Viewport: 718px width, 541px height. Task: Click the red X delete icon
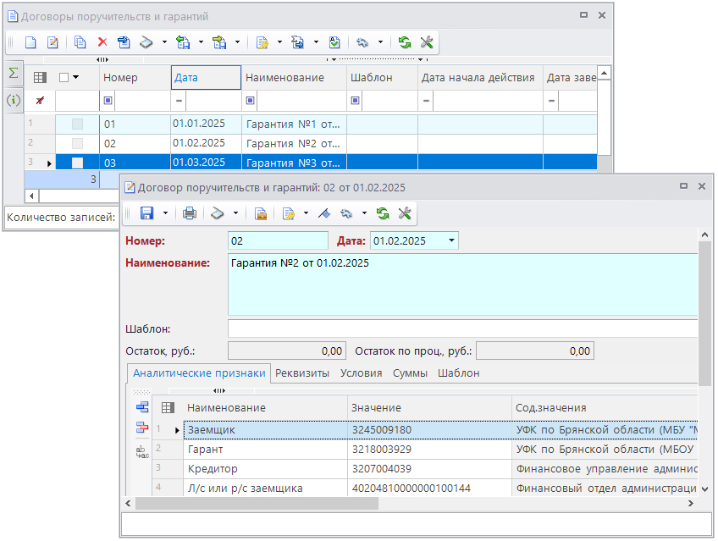[102, 43]
